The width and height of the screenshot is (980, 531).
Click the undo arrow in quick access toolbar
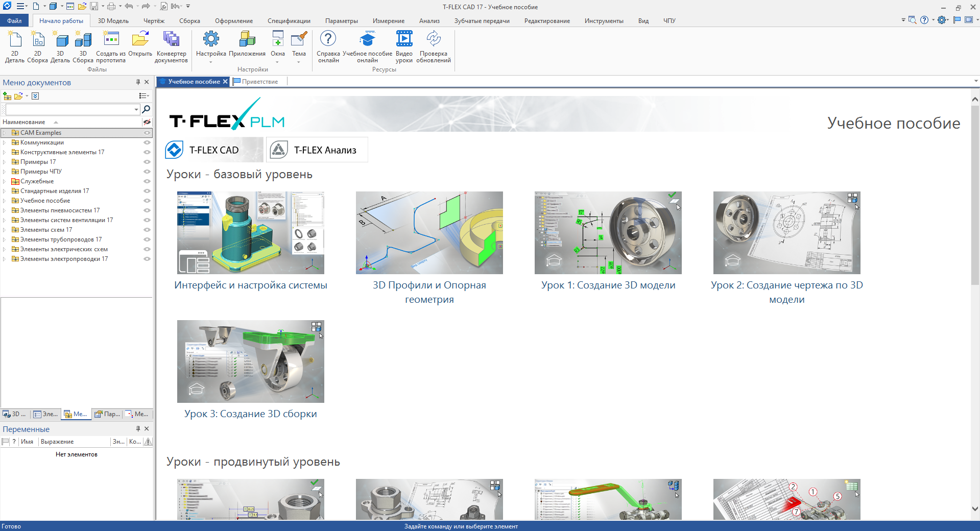point(129,7)
